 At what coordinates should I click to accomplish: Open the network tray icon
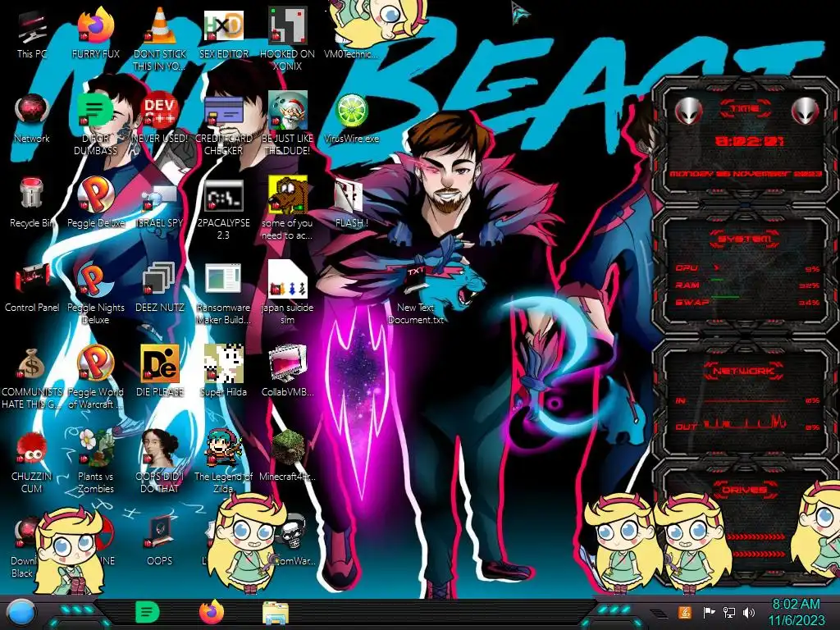(729, 612)
